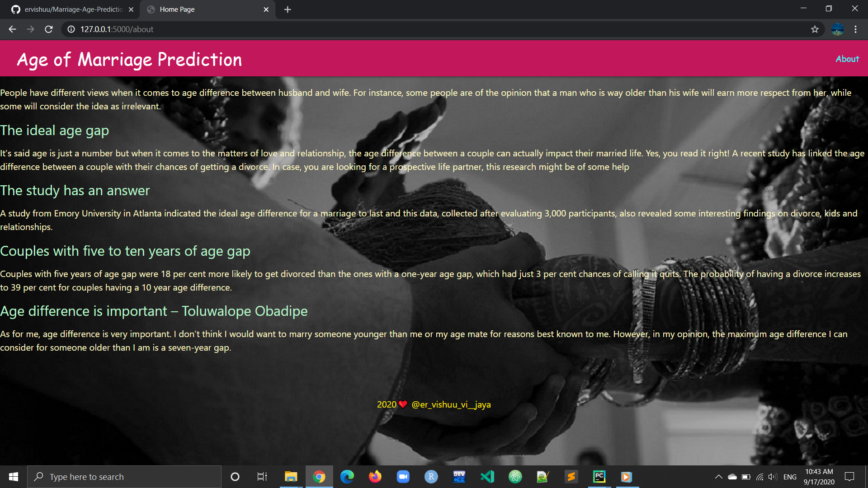868x488 pixels.
Task: Open the Chrome three-dot menu
Action: point(855,29)
